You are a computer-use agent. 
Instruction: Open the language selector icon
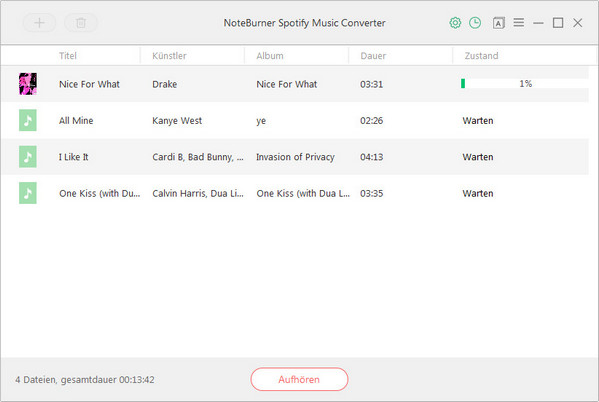point(499,23)
